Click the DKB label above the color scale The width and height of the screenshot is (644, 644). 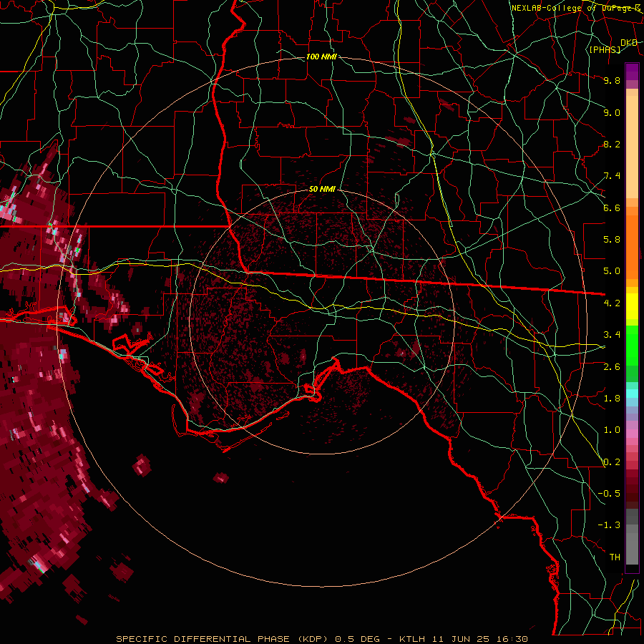pos(629,43)
